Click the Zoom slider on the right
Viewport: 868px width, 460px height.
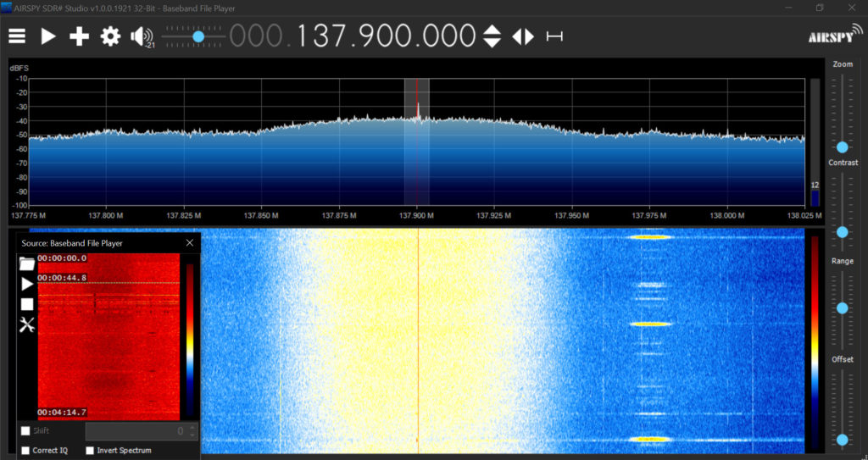[842, 147]
